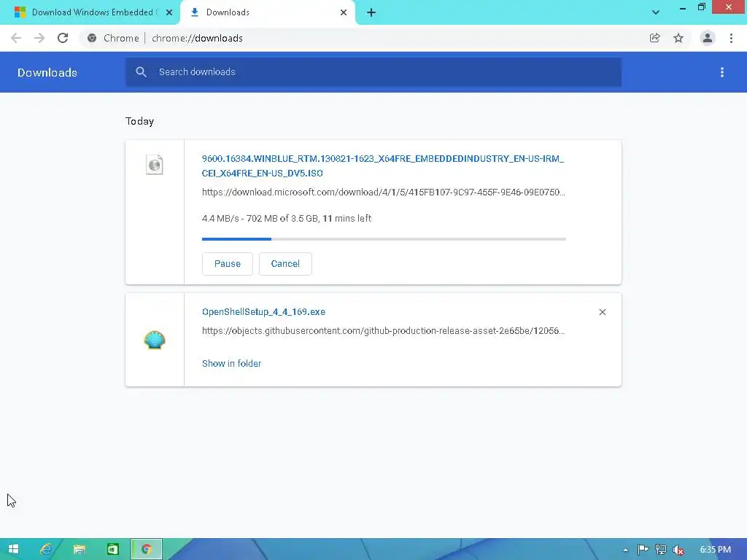This screenshot has width=747, height=560.
Task: Focus the Search downloads field
Action: point(373,72)
